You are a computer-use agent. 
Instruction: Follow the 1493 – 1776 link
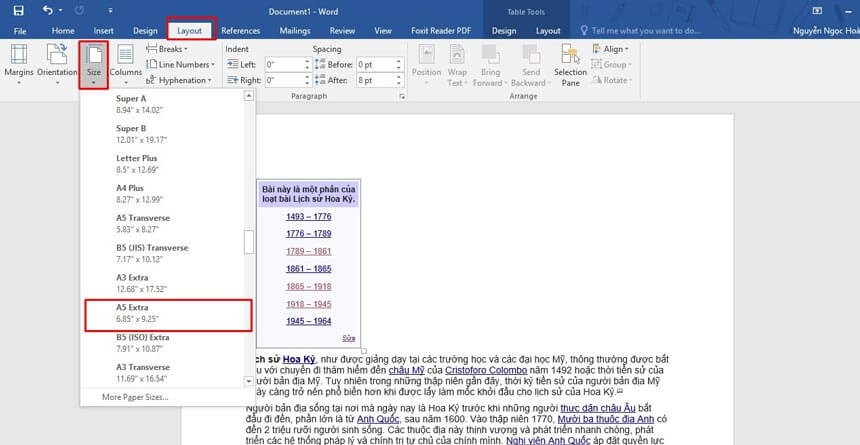click(x=308, y=216)
